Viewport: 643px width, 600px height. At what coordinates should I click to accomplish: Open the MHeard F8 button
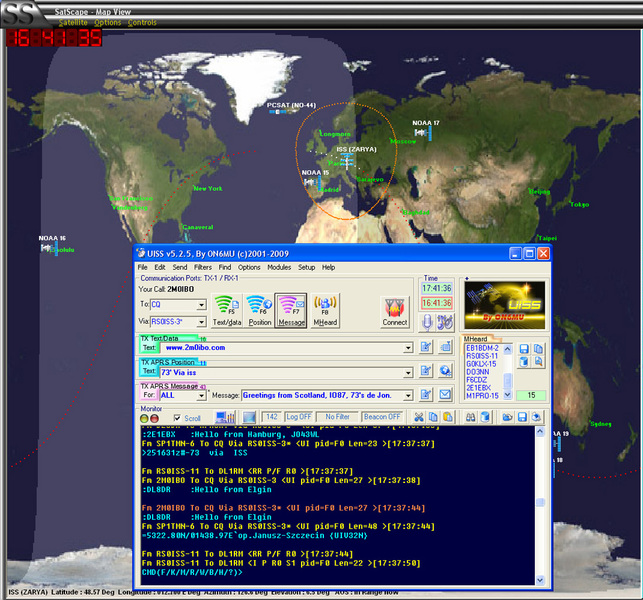325,310
